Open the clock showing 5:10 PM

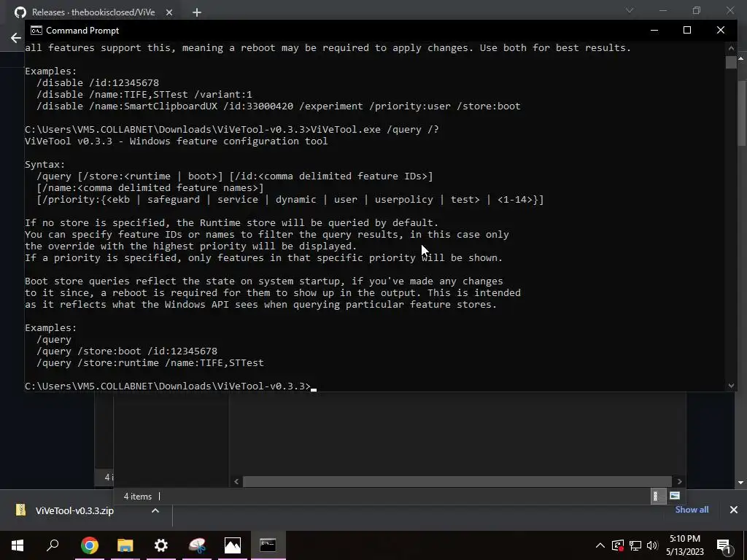tap(684, 545)
